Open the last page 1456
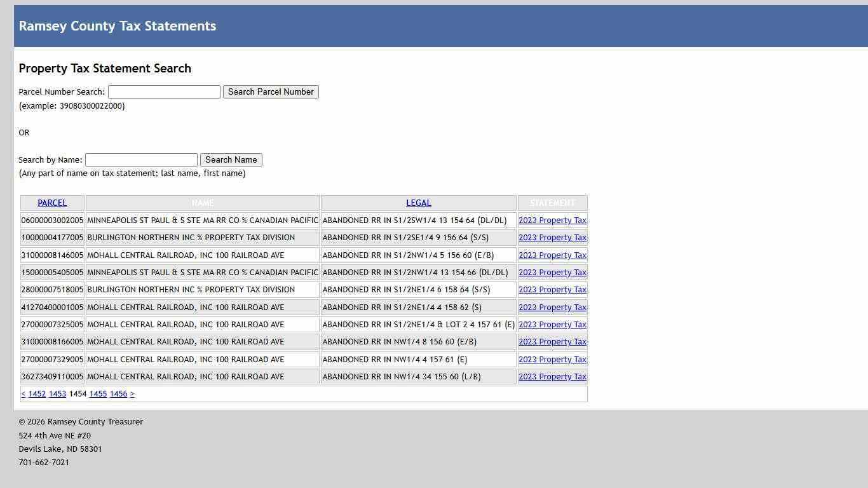Image resolution: width=868 pixels, height=488 pixels. pyautogui.click(x=118, y=393)
